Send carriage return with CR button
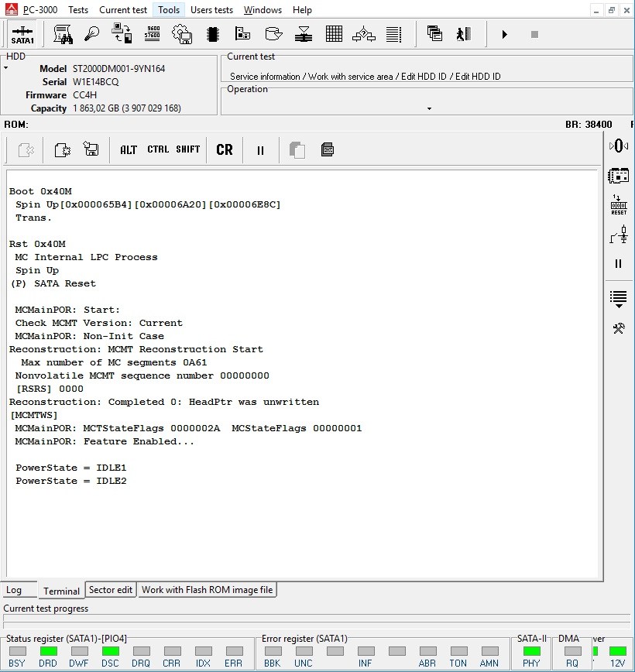 (225, 149)
